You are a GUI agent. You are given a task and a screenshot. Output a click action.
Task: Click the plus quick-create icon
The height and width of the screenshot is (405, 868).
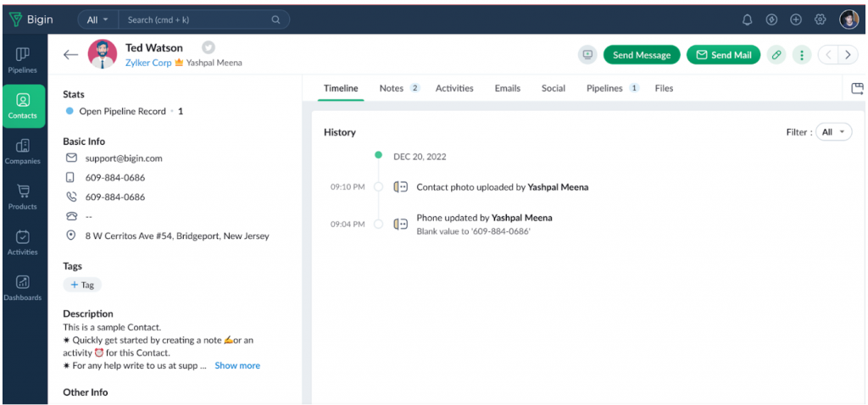pos(796,20)
